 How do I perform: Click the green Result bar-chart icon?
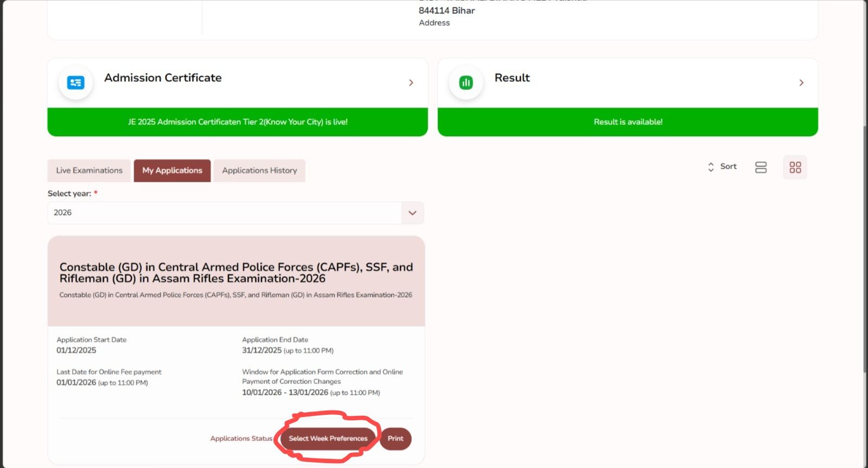(465, 83)
